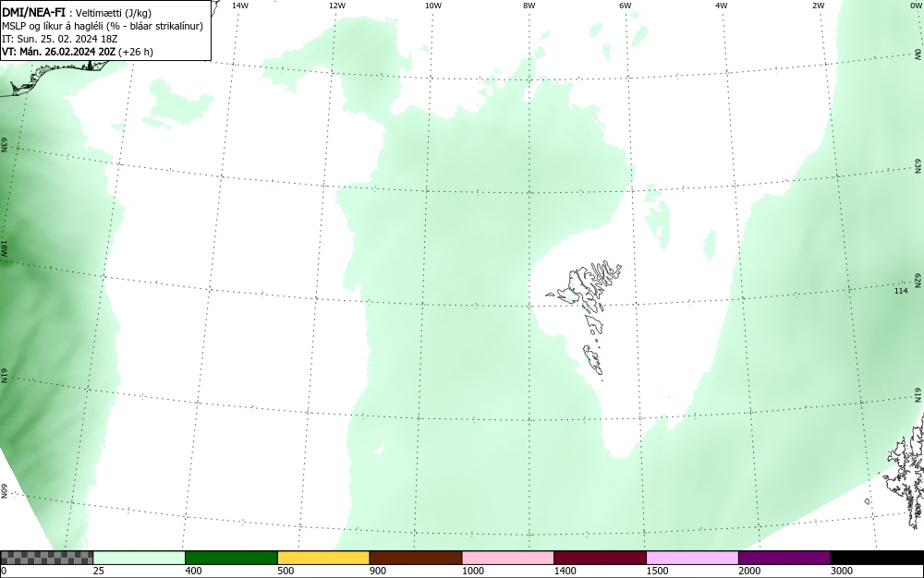
Task: Click the 10W longitude label
Action: (x=433, y=6)
